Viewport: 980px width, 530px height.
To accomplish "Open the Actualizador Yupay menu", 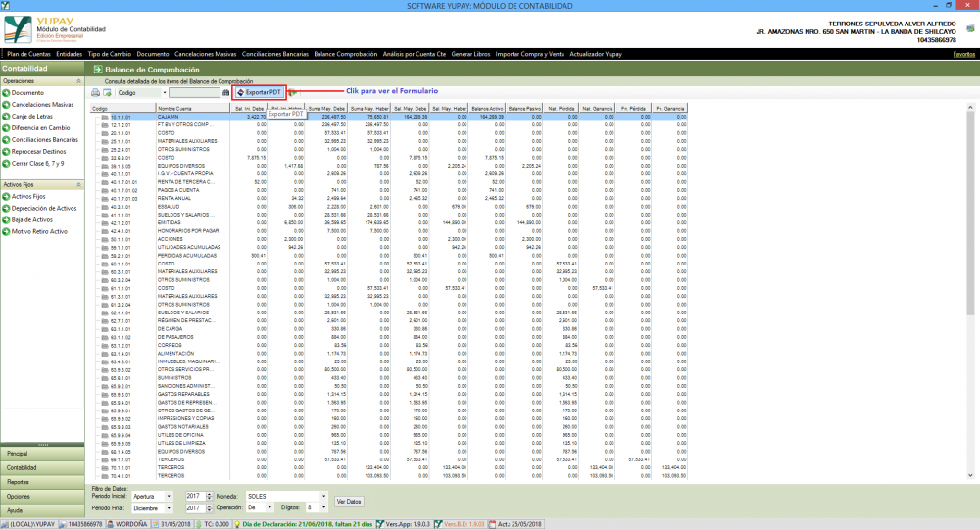I will pos(596,54).
